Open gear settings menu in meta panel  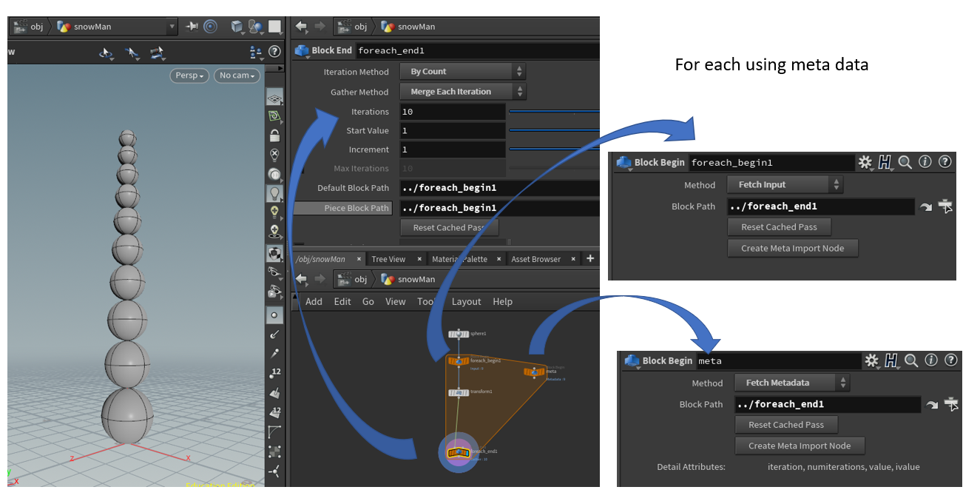[871, 360]
